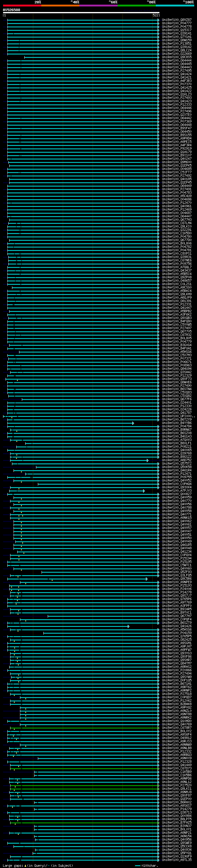Click the UniRef100_Q93XK4 label

click(x=176, y=487)
